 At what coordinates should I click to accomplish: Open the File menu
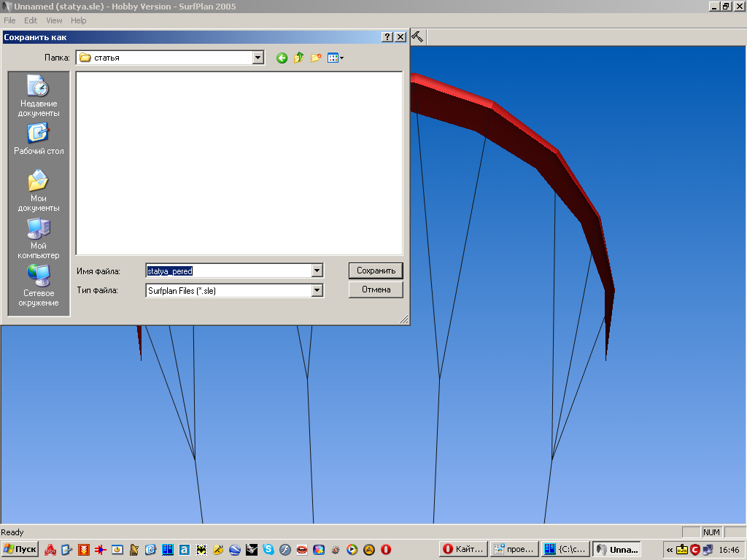click(x=9, y=20)
